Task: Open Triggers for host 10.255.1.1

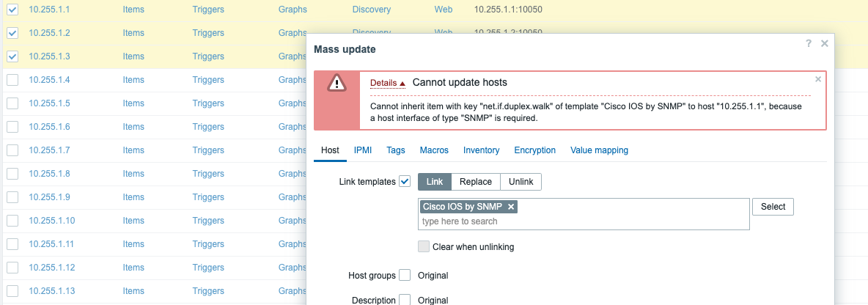Action: [208, 10]
